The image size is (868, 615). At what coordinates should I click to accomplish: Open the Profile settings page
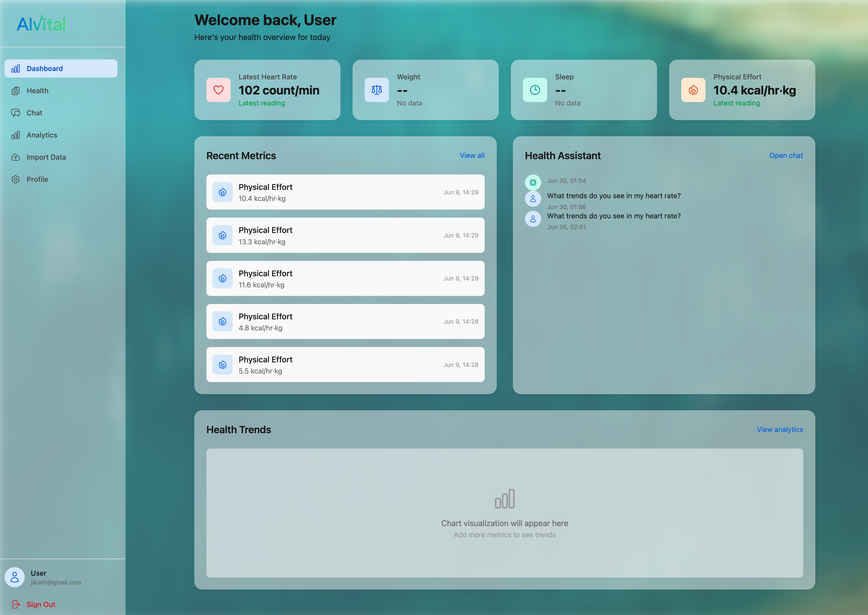coord(37,179)
